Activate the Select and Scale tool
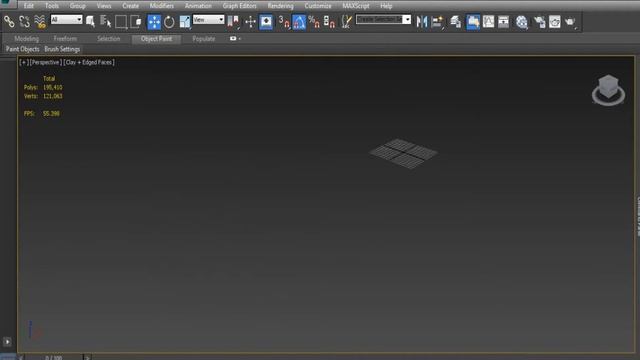The width and height of the screenshot is (640, 360). 185,22
